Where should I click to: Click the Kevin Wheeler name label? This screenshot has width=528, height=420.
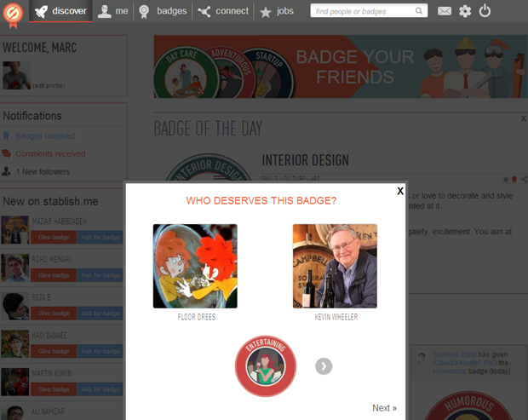pos(336,317)
